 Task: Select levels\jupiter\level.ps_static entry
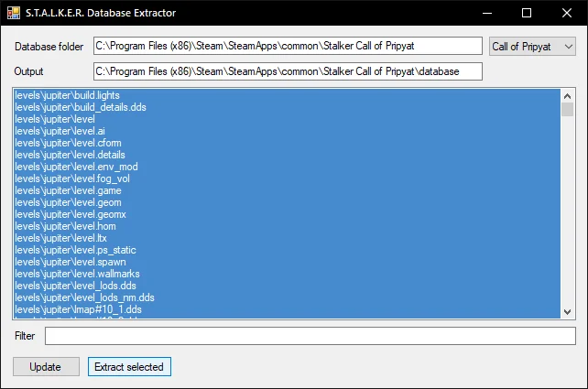pyautogui.click(x=287, y=250)
